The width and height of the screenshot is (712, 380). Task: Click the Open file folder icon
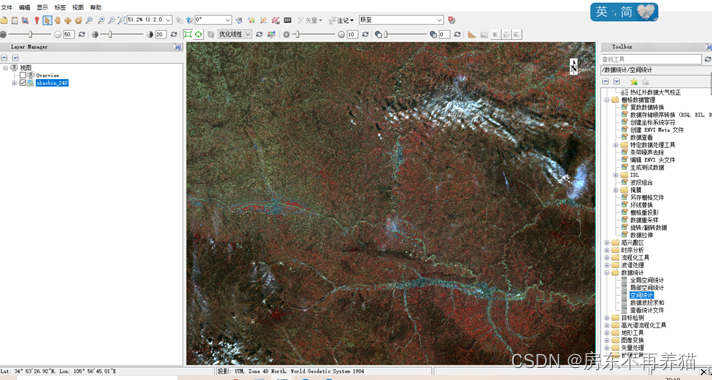coord(5,20)
